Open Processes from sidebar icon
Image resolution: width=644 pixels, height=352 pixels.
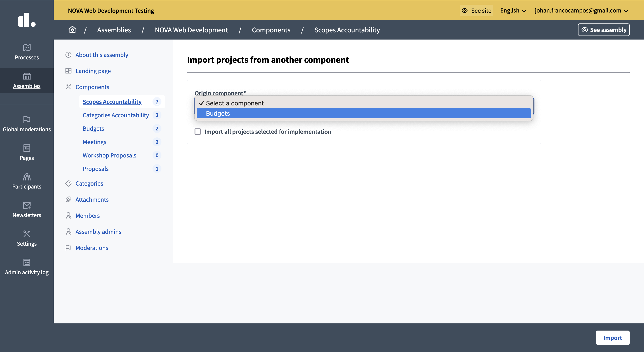27,47
